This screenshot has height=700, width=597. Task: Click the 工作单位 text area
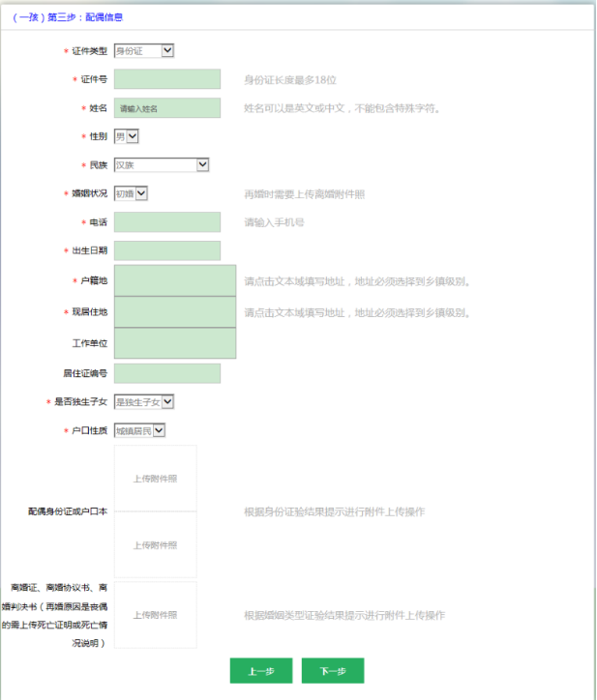174,342
